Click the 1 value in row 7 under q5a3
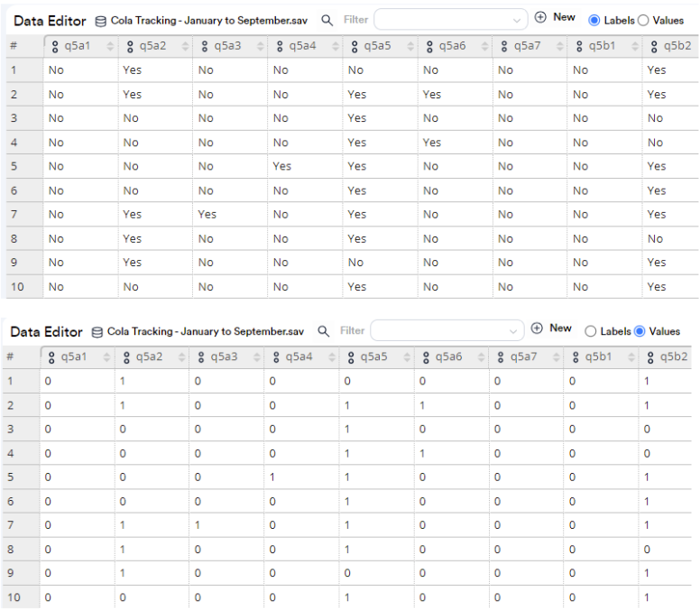Screen dimensions: 700x611 pos(198,525)
